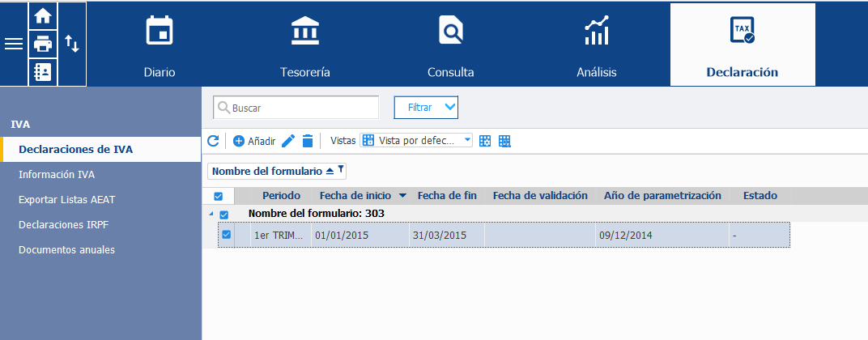Open the contacts book icon

[43, 72]
